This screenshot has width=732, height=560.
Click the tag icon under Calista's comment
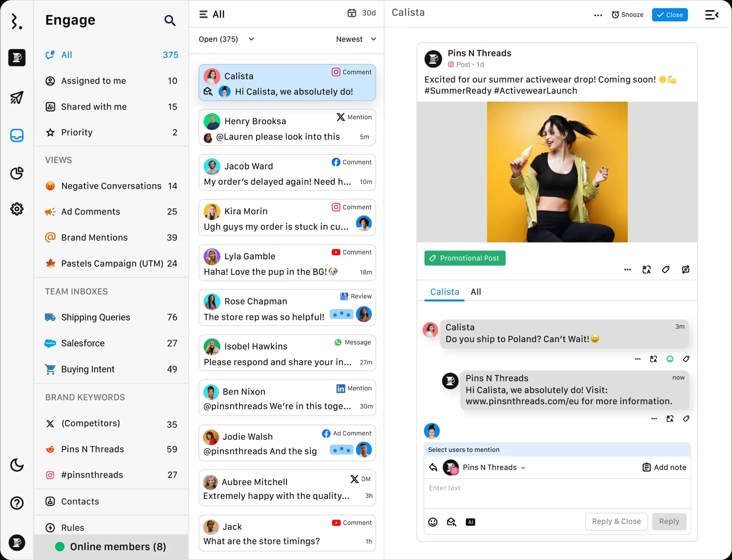(x=686, y=359)
